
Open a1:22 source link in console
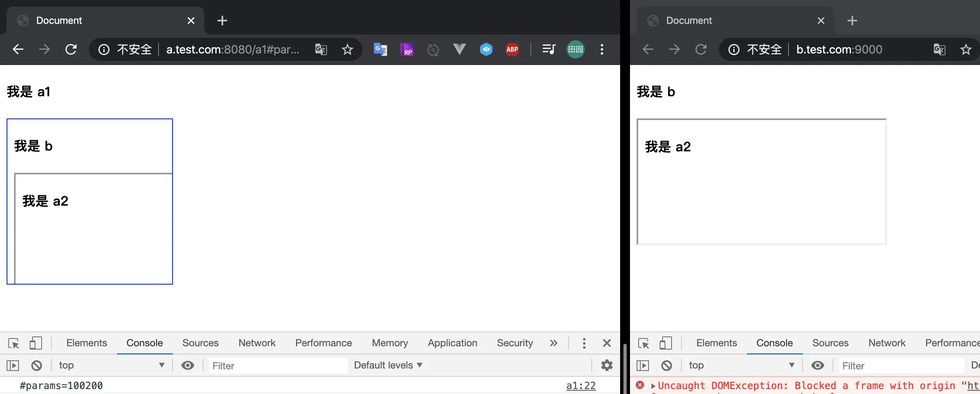pyautogui.click(x=581, y=386)
